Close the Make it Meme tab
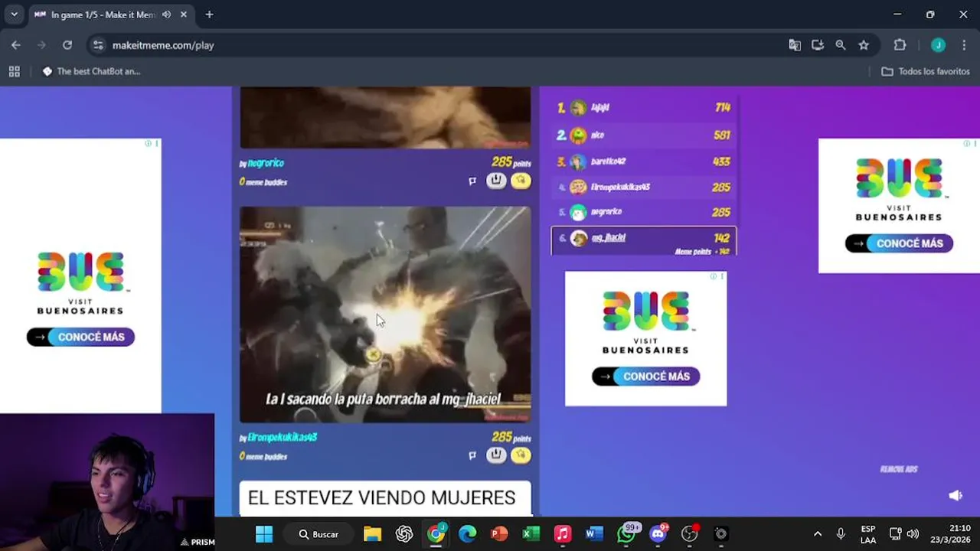 coord(184,15)
